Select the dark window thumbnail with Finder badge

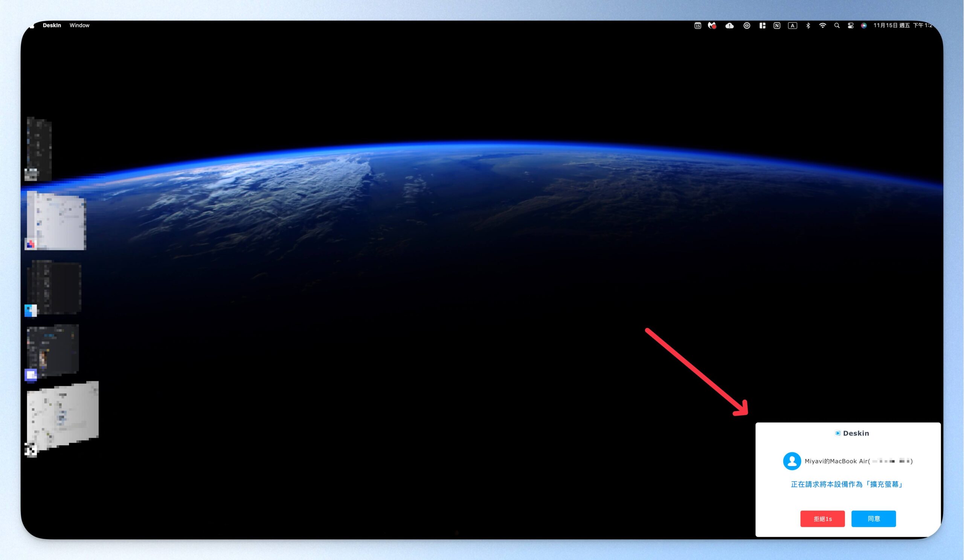click(x=53, y=288)
